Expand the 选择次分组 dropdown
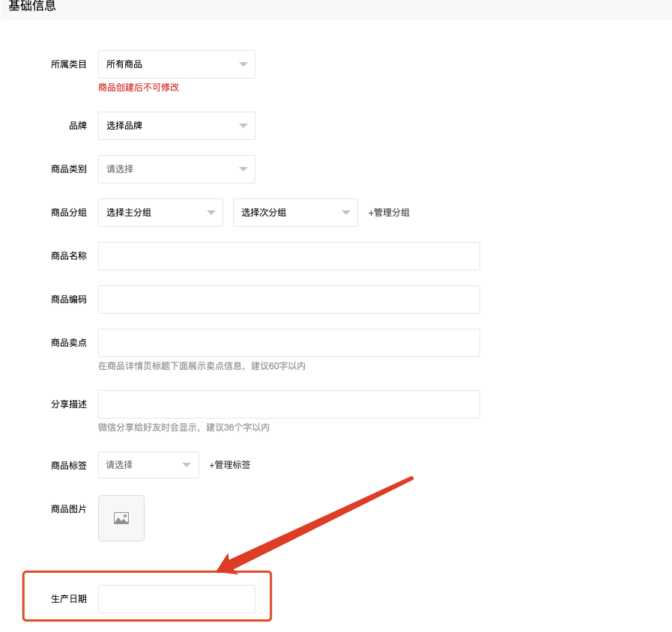Screen dimensions: 672x632 295,213
